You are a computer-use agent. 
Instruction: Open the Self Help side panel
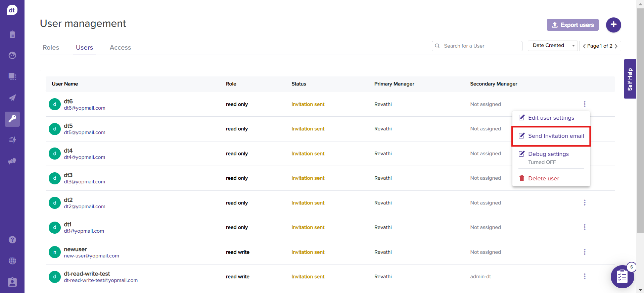click(630, 79)
